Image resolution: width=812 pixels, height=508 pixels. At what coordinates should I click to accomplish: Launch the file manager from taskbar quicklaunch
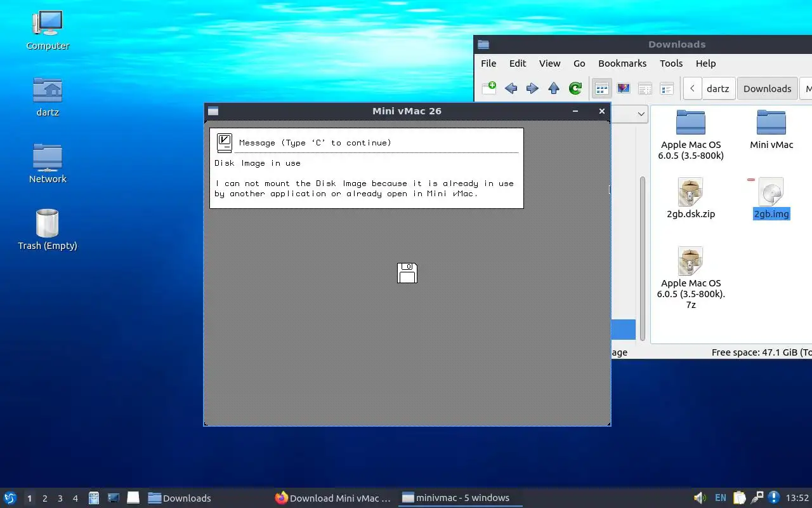(94, 498)
